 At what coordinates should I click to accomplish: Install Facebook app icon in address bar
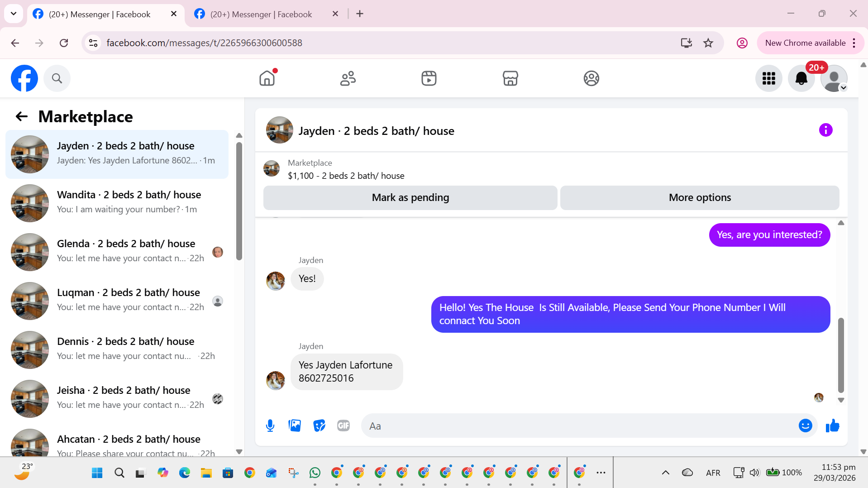click(x=687, y=43)
